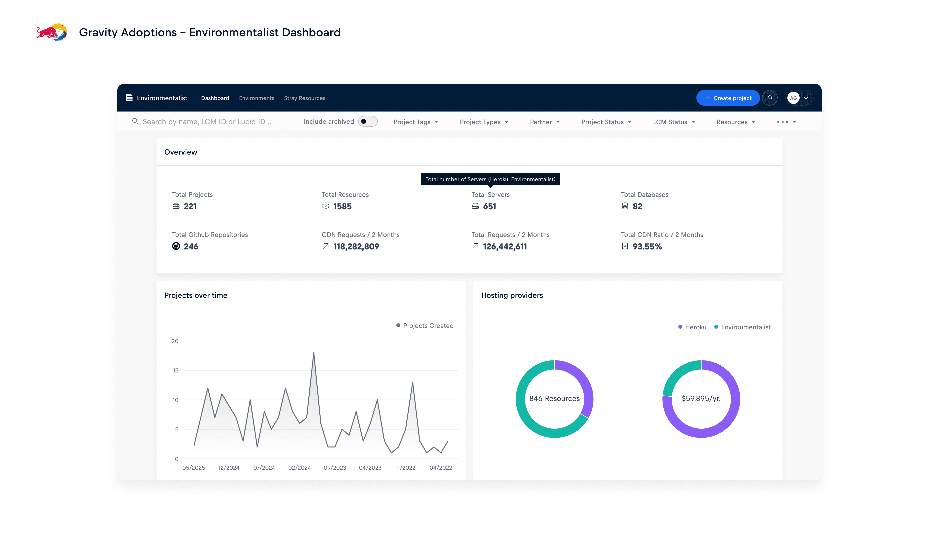
Task: Click the 846 Resources donut chart
Action: pos(554,399)
